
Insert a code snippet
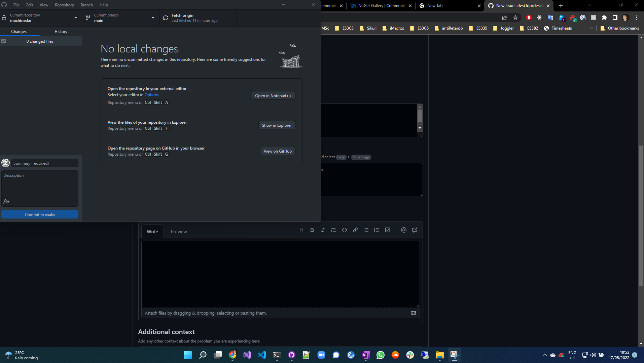(x=345, y=230)
